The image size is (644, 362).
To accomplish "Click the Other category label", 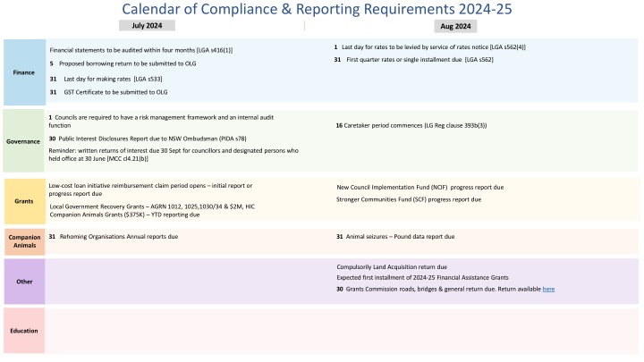I will pos(25,282).
